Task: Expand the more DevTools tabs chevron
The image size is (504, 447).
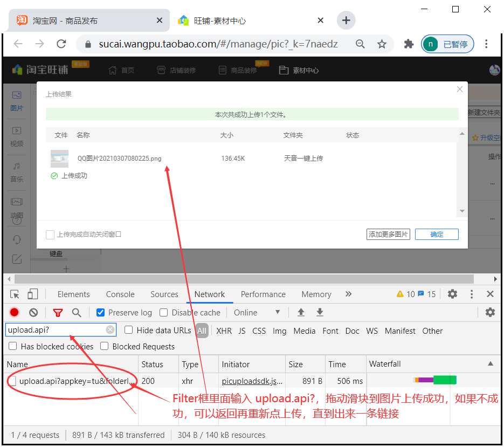Action: [348, 294]
